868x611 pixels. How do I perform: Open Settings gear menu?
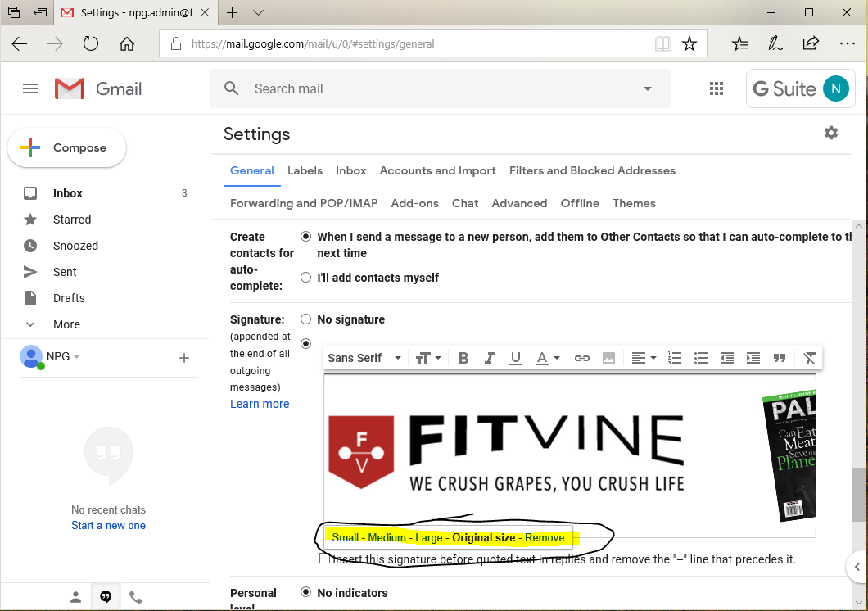831,133
